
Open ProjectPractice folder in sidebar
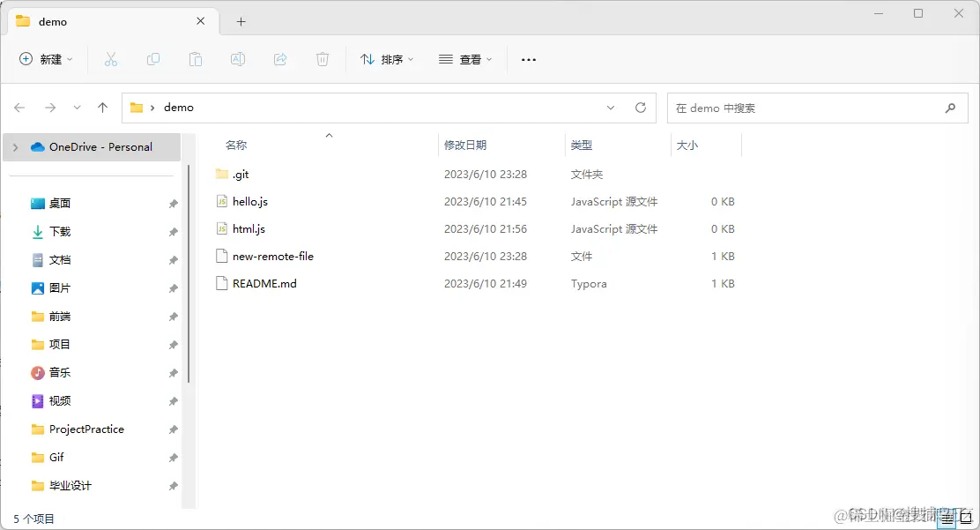point(86,429)
